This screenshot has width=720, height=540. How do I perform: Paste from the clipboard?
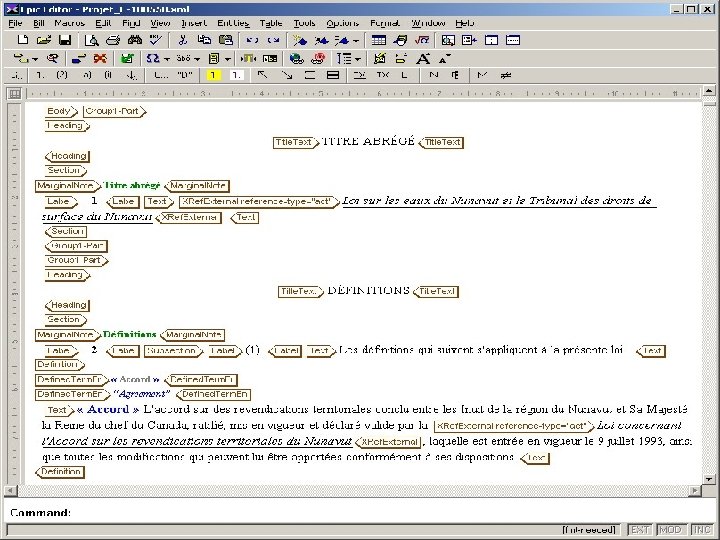tap(225, 40)
